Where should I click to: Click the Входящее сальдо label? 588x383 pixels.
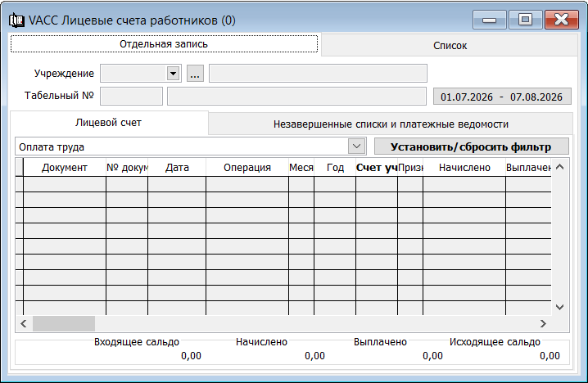point(137,342)
